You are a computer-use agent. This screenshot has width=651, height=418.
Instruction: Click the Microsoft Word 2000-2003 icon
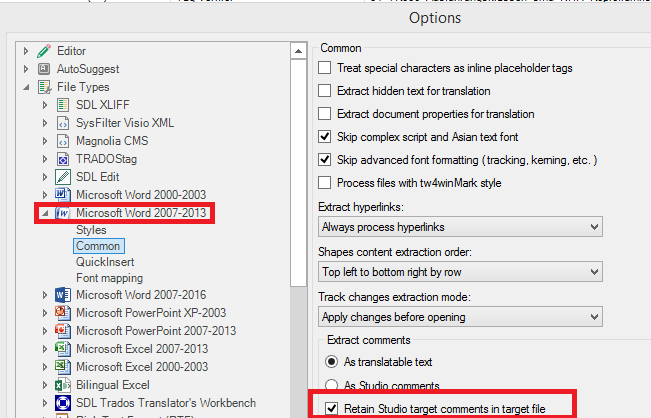pos(63,195)
